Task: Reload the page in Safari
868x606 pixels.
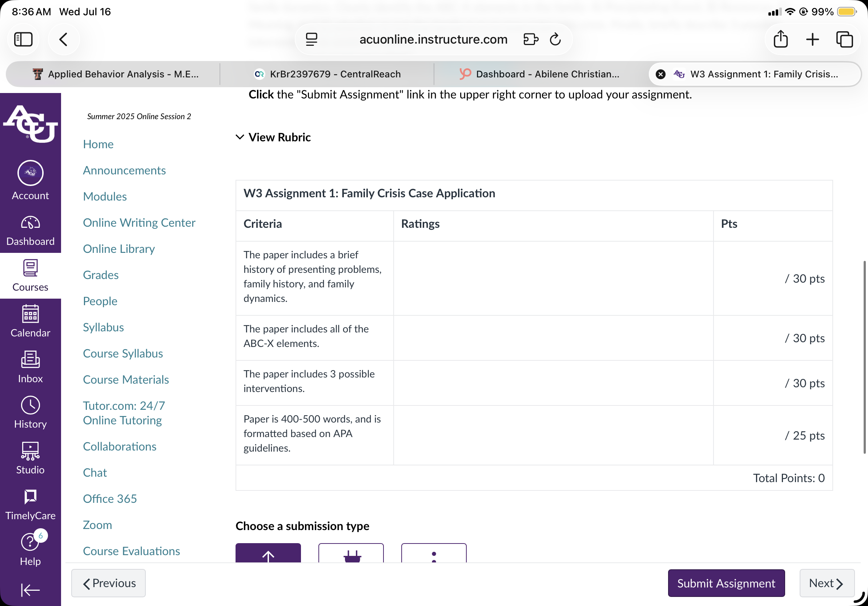Action: pyautogui.click(x=555, y=39)
